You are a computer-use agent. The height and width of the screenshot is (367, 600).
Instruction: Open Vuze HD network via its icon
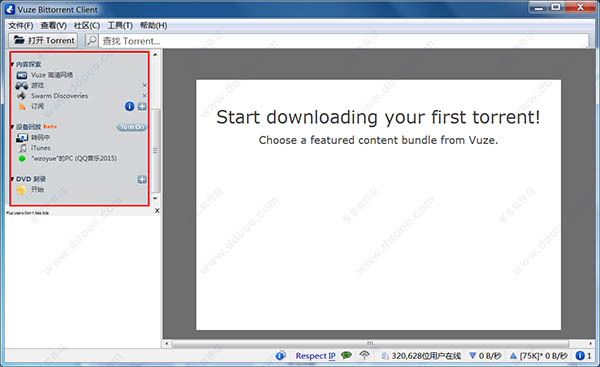point(22,75)
